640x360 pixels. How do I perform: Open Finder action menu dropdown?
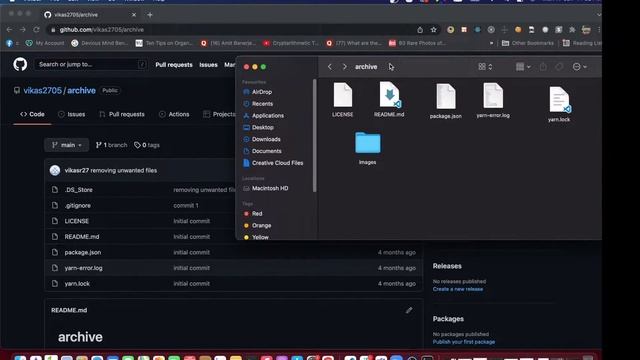click(580, 67)
